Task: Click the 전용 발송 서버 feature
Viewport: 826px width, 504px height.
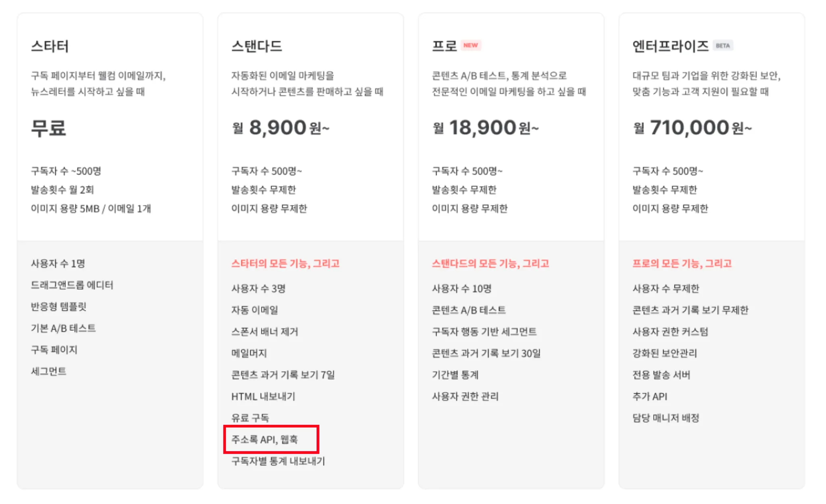Action: (x=661, y=375)
